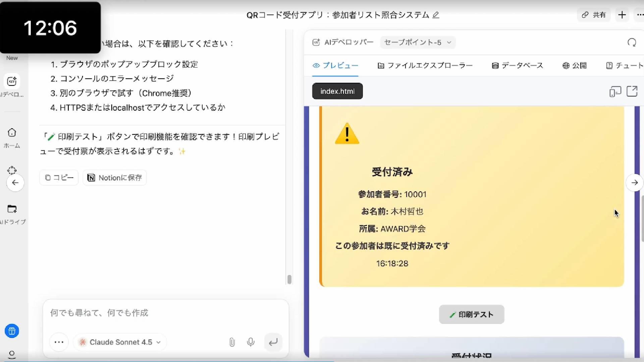This screenshot has height=362, width=644.
Task: Click the 印刷テスト button
Action: coord(471,314)
